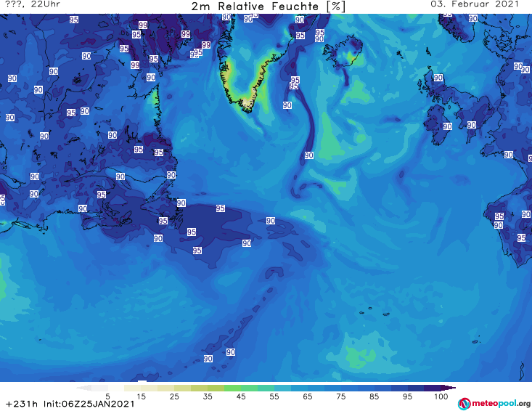The width and height of the screenshot is (532, 411).
Task: Click the '95' value under the colour bar
Action: (x=407, y=396)
